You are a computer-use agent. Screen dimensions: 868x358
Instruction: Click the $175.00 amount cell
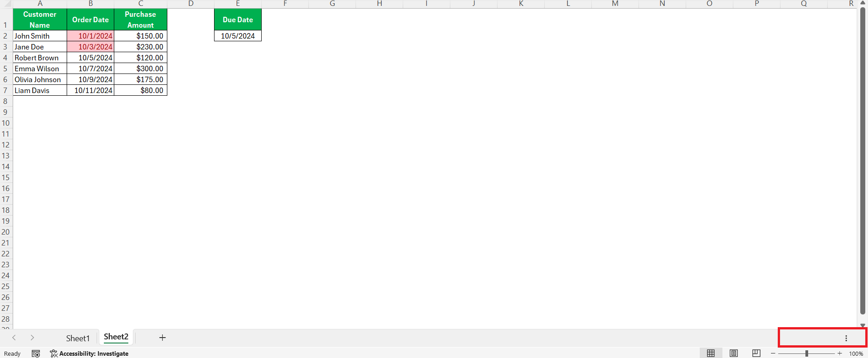click(141, 79)
